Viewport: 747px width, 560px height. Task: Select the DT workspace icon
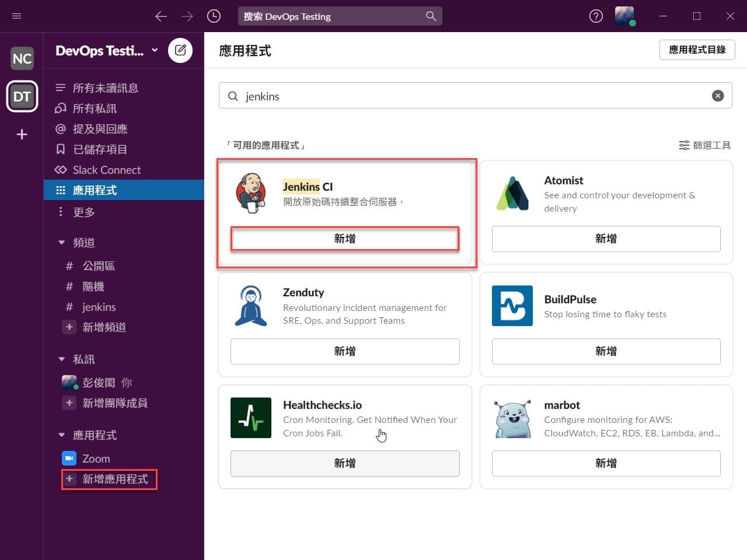[22, 96]
